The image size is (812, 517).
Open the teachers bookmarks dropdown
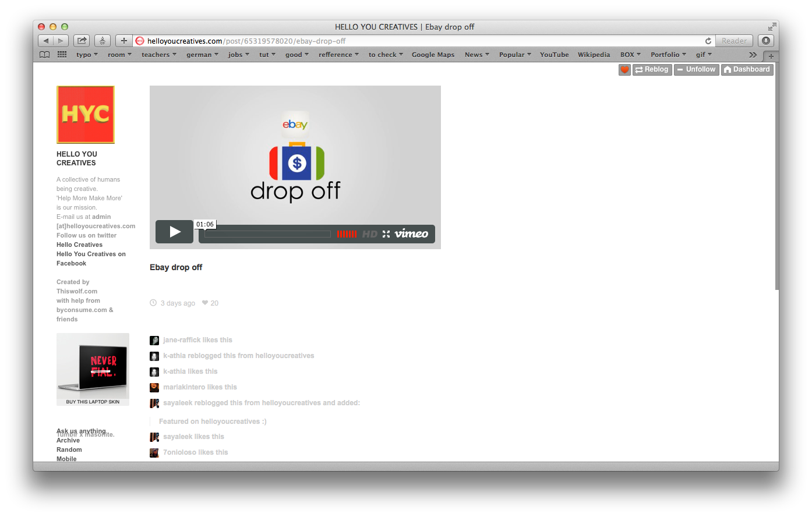158,55
